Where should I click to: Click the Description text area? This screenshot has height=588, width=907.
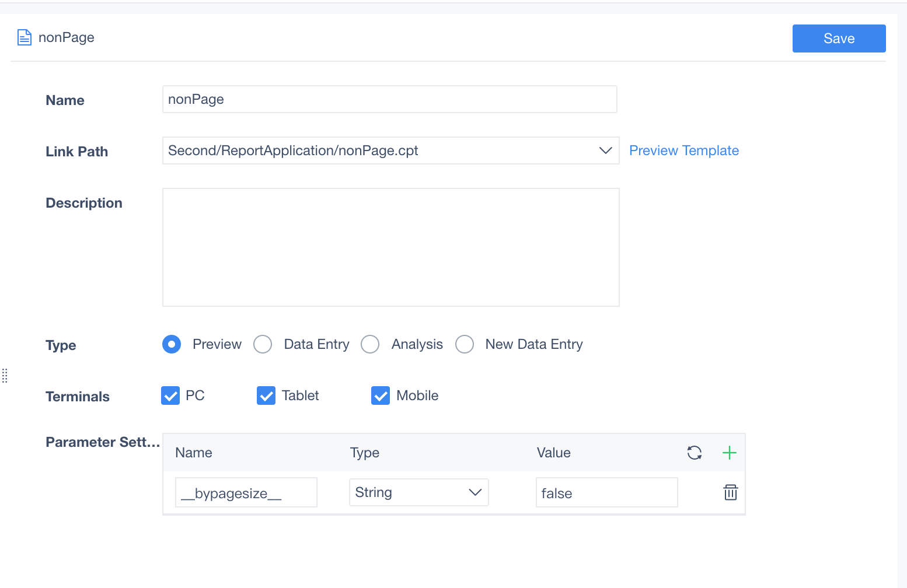390,247
